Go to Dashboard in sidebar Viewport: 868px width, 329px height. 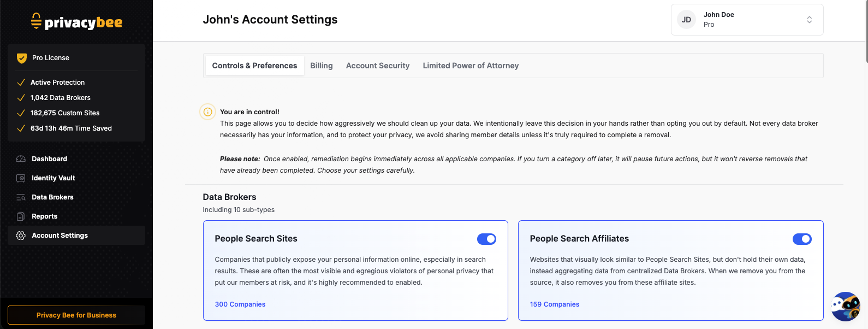(x=76, y=159)
